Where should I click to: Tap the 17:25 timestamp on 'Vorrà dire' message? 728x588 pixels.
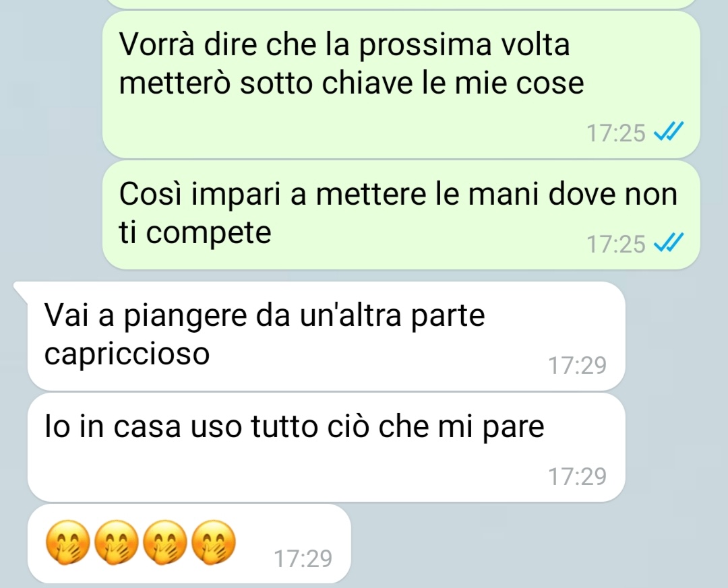(616, 133)
